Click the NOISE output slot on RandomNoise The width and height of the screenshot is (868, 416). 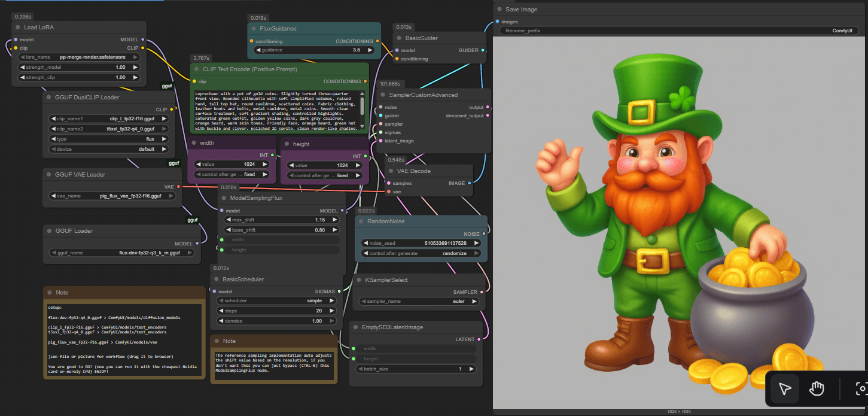(483, 234)
